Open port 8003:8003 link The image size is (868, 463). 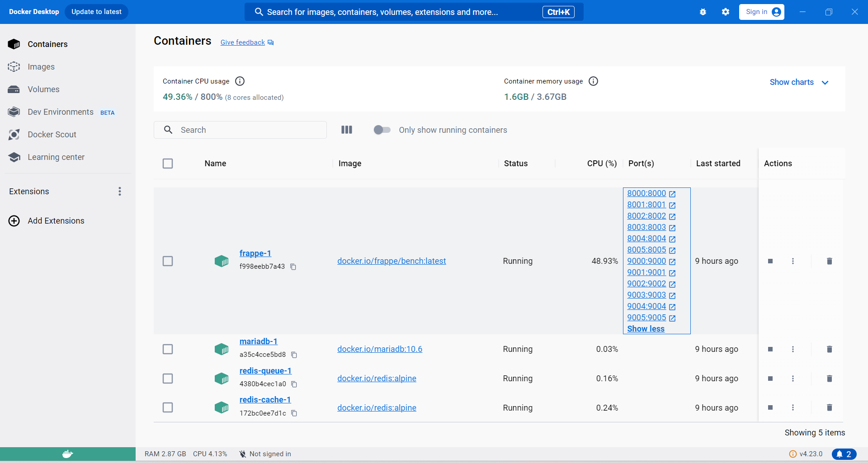tap(646, 227)
